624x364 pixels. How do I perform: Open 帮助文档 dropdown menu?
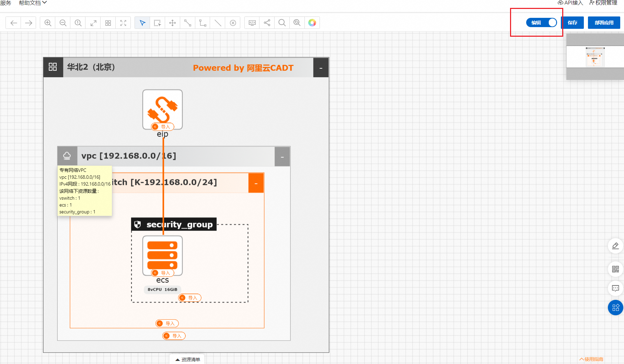coord(33,3)
